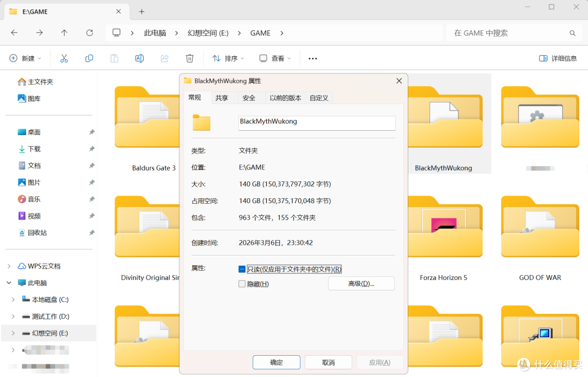Open 回收站 in the sidebar
Screen dimensions: 588x377
(x=33, y=233)
